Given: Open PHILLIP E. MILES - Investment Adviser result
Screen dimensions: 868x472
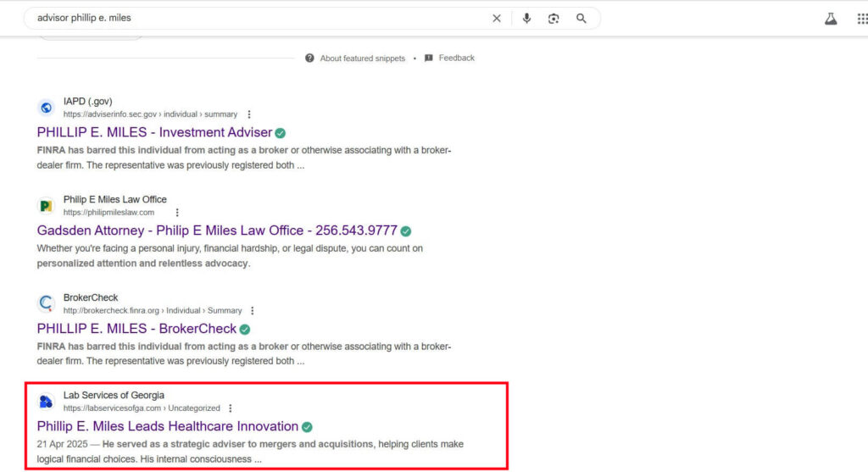Looking at the screenshot, I should point(154,132).
